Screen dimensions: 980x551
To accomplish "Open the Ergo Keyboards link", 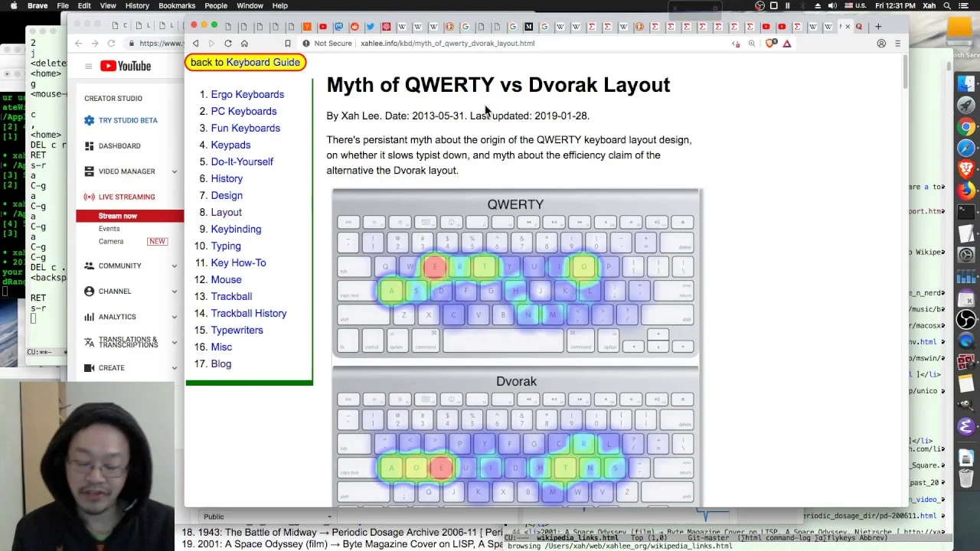I will (x=247, y=94).
